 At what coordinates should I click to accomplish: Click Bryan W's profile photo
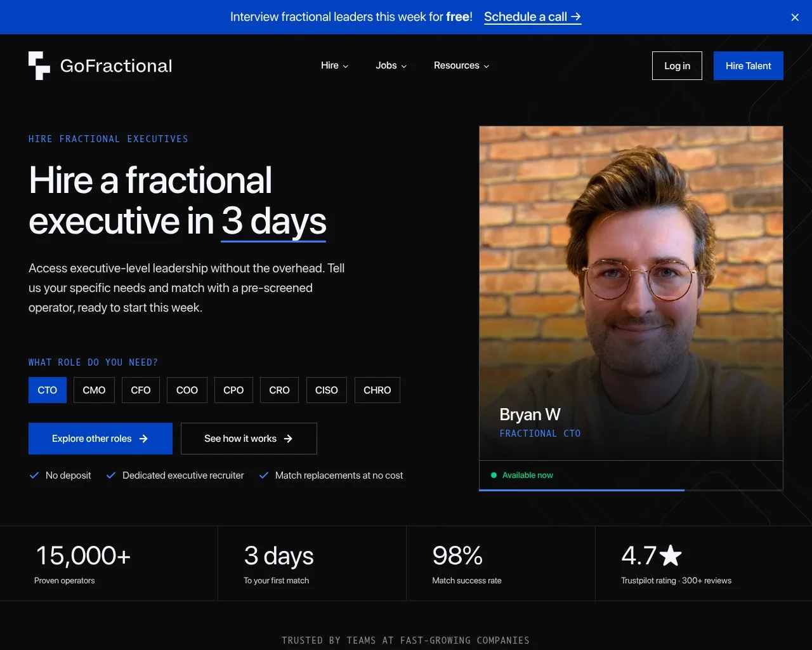tap(631, 293)
